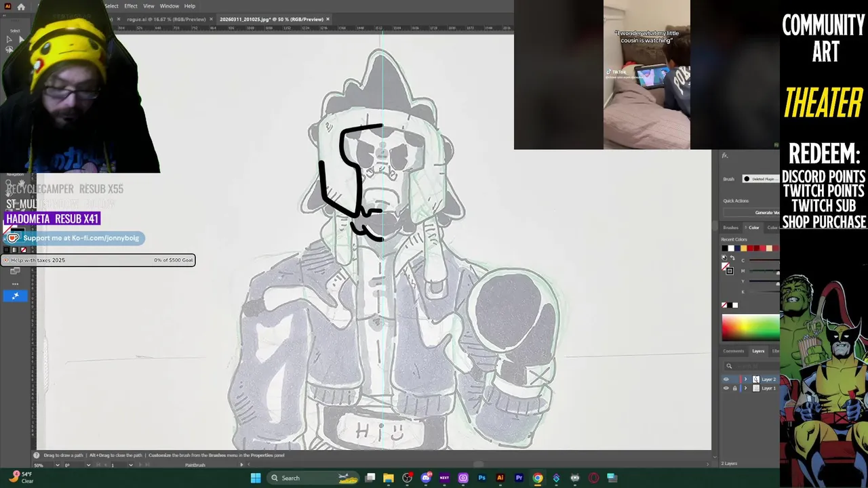Click the default fill and stroke icon

tap(724, 259)
